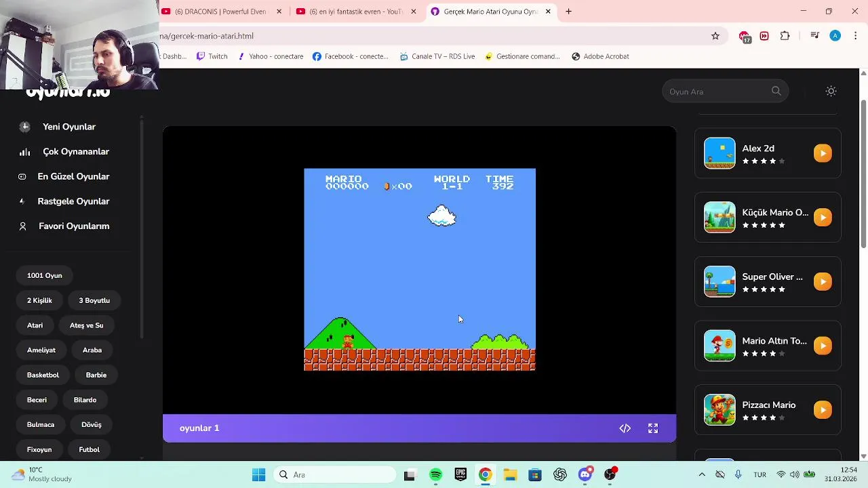Open the Çok Oynananlar sidebar link
868x488 pixels.
pyautogui.click(x=76, y=152)
